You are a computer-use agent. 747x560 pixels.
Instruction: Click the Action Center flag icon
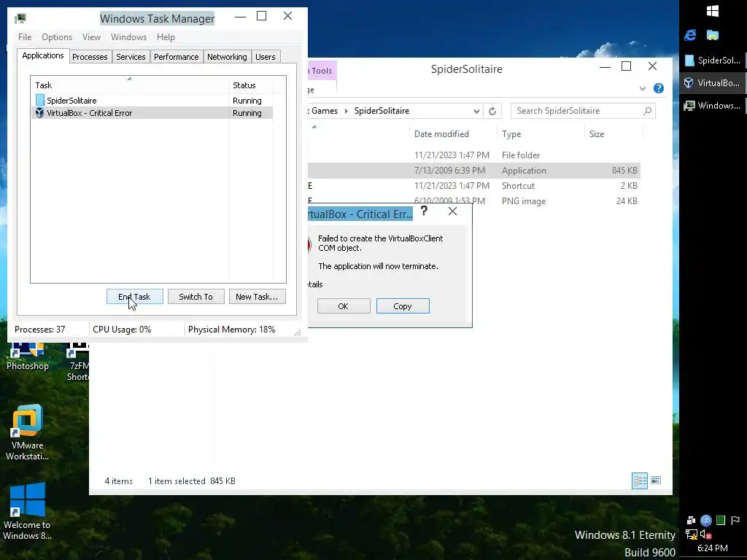click(x=735, y=520)
